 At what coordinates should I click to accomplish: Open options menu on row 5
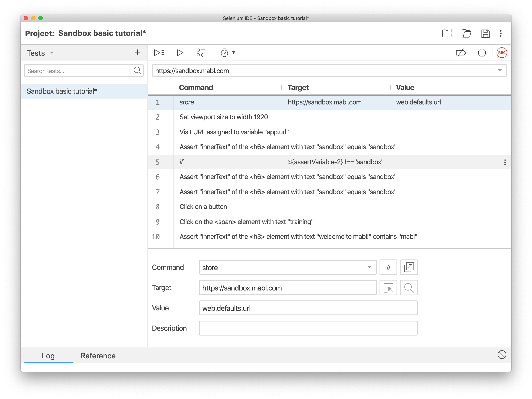coord(505,162)
